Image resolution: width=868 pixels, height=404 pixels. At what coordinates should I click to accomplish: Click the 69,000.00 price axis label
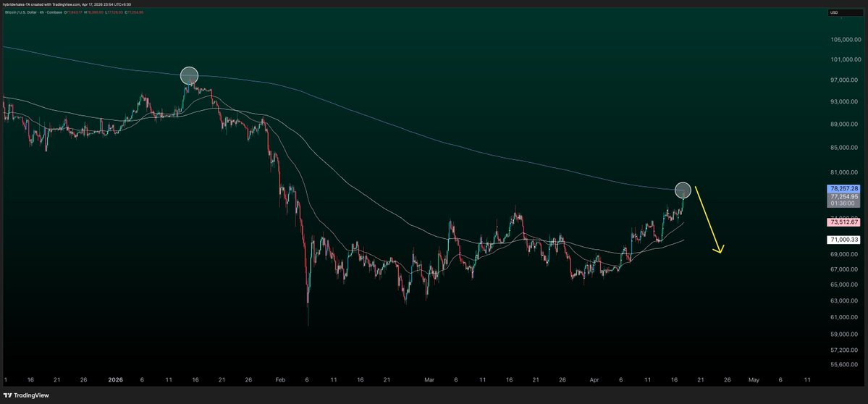click(844, 255)
